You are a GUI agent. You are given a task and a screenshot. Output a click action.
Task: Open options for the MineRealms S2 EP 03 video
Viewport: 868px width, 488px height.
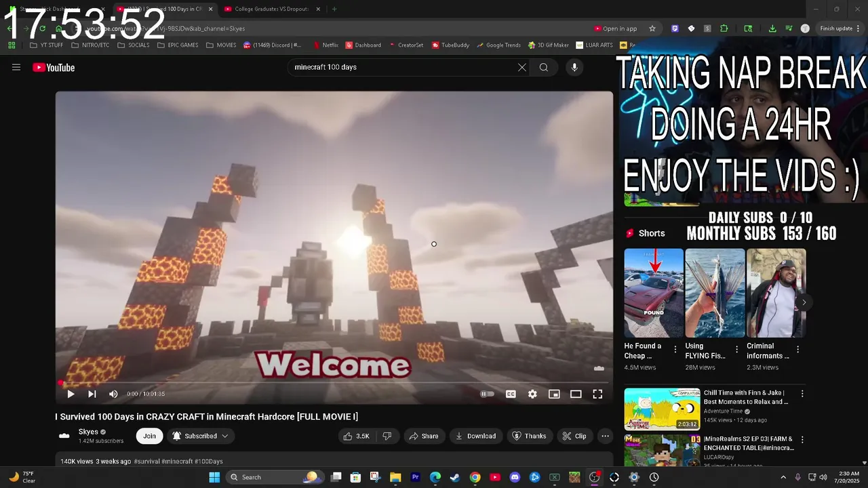coord(802,439)
